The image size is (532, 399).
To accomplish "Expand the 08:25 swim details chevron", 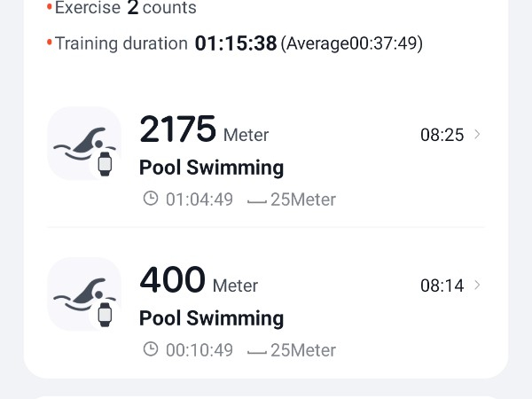I will click(478, 135).
